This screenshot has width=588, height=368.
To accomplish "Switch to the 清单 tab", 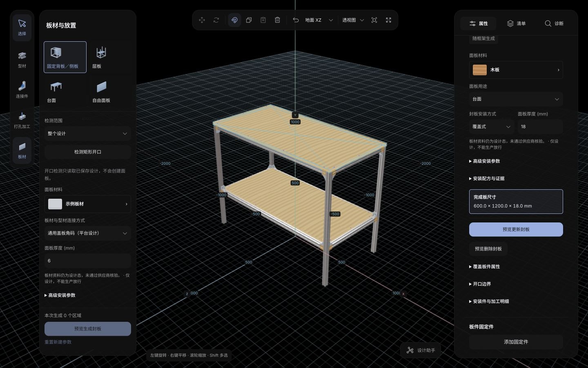I will pos(516,24).
